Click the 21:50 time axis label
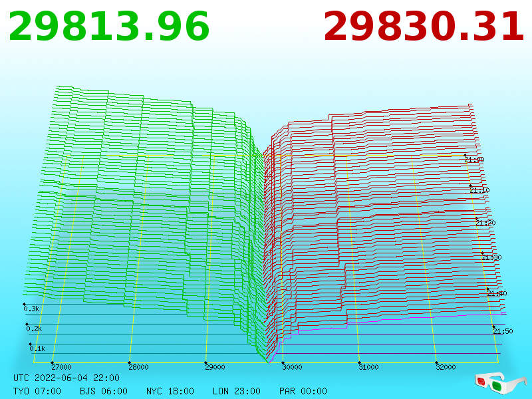 [503, 331]
